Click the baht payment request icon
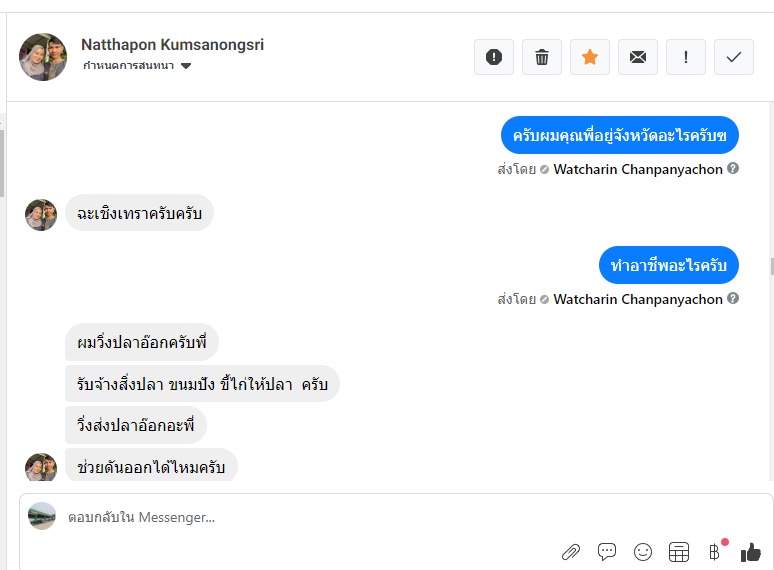The width and height of the screenshot is (774, 570). coord(715,551)
